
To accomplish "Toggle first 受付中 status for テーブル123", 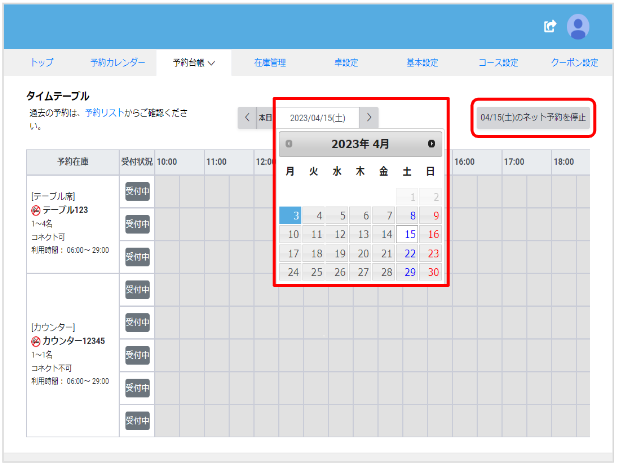I will coord(137,192).
